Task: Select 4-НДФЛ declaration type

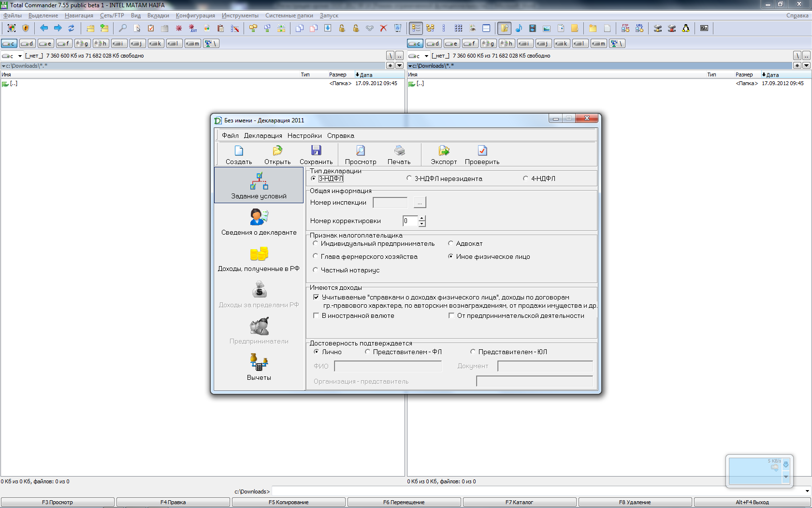Action: tap(526, 179)
